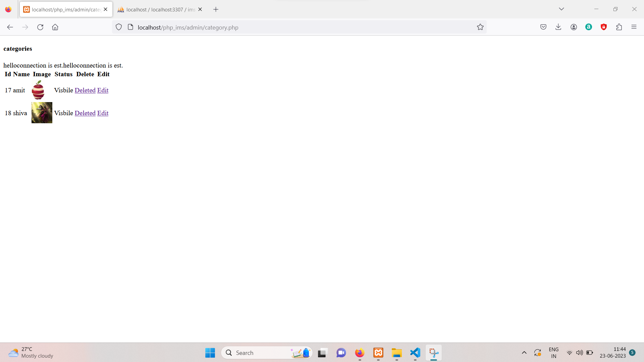Click the apple image thumbnail
Image resolution: width=644 pixels, height=362 pixels.
(x=38, y=90)
